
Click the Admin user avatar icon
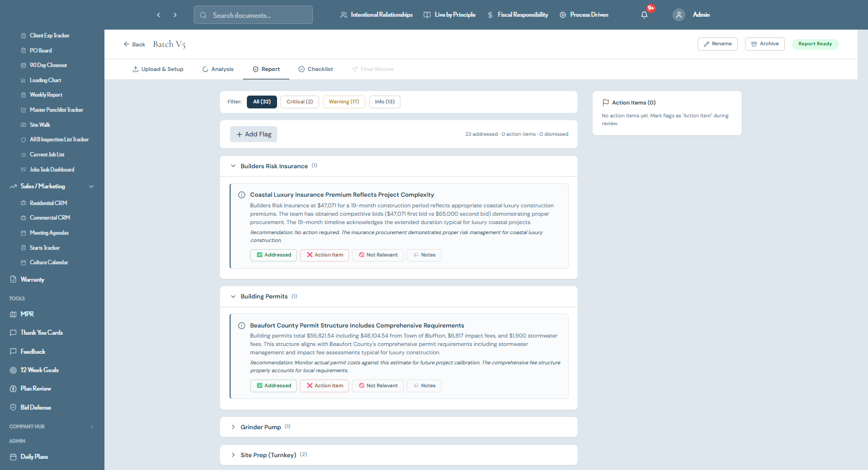point(679,15)
